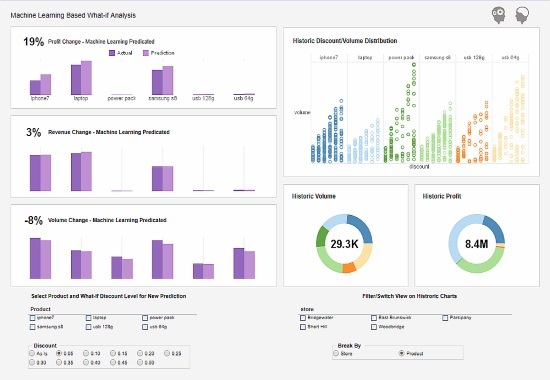Viewport: 550px width, 380px height.
Task: Check the laptop product checkbox
Action: point(89,318)
